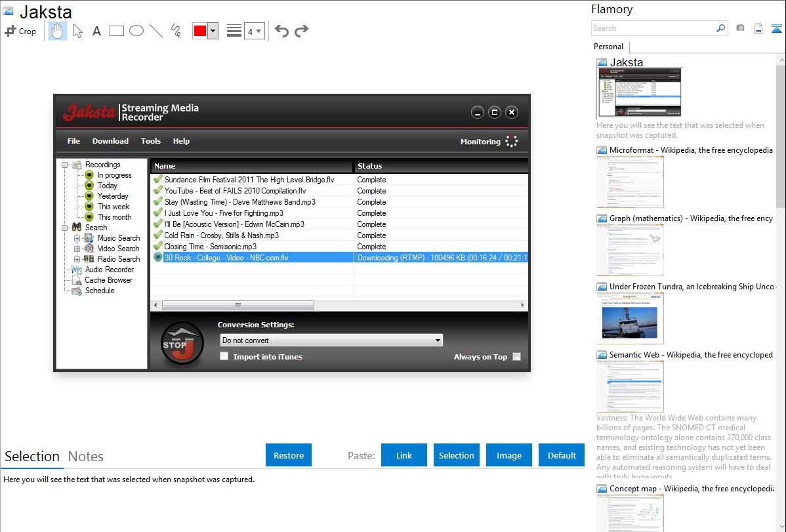This screenshot has height=532, width=786.
Task: Select the 30 Rock - College downloading row
Action: (339, 258)
